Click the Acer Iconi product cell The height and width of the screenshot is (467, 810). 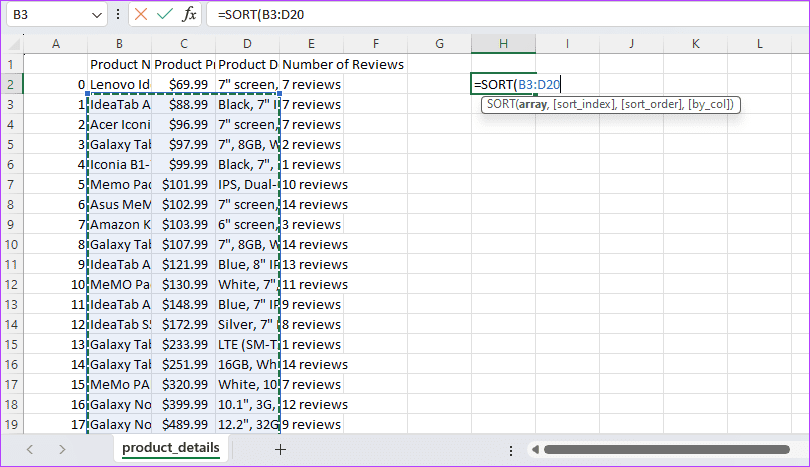point(119,124)
